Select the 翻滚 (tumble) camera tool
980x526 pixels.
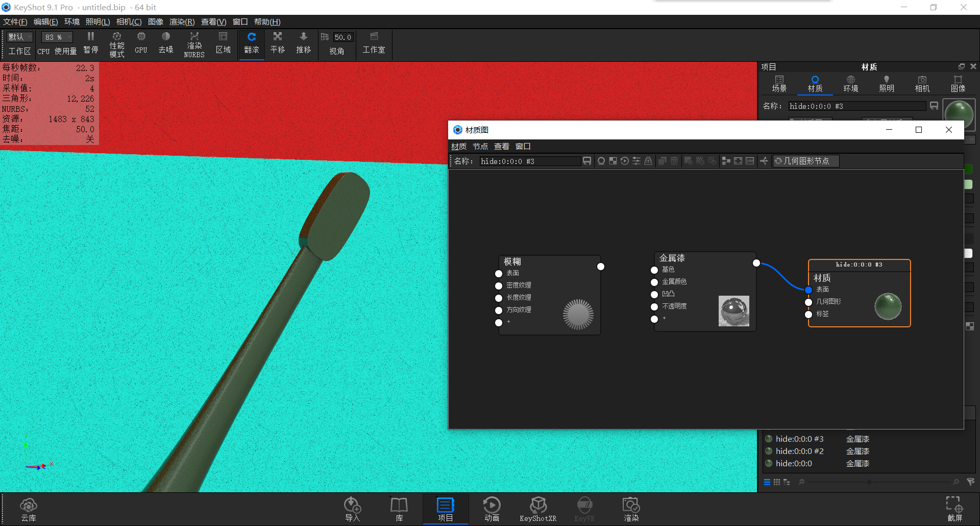252,44
